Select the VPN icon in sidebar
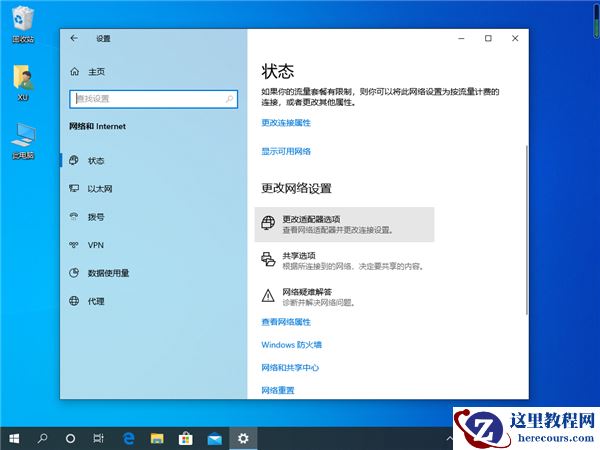 tap(74, 245)
